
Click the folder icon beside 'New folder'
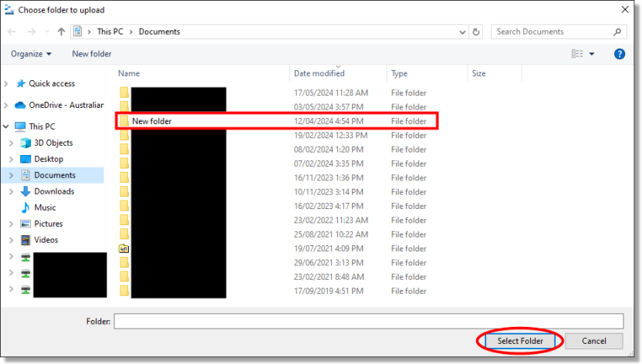124,120
